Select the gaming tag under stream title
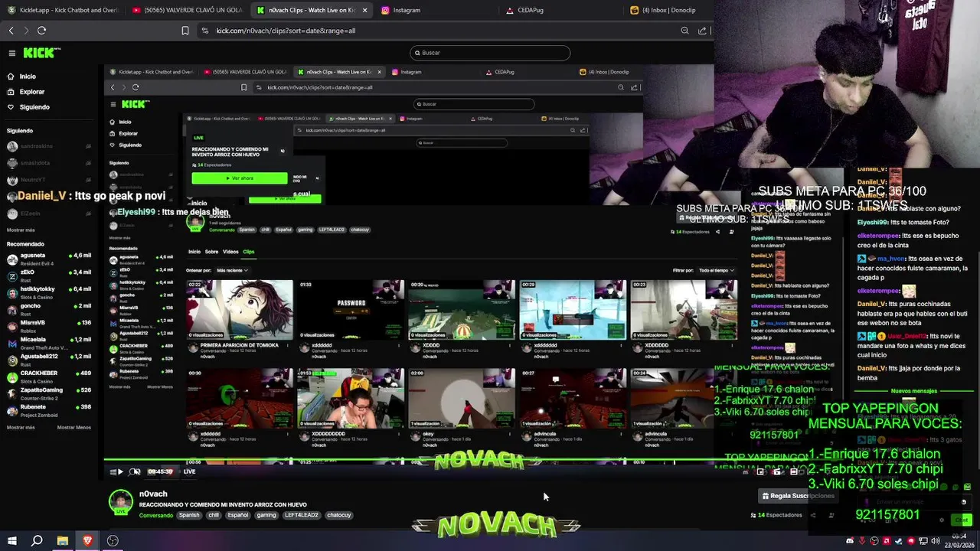 [266, 515]
